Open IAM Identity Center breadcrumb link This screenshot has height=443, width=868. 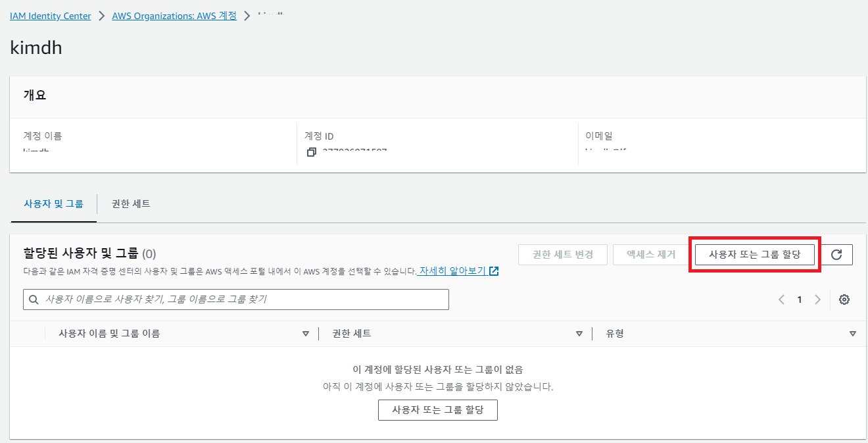pyautogui.click(x=51, y=16)
